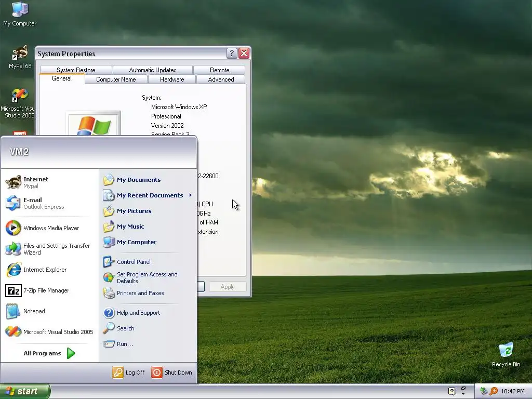The height and width of the screenshot is (399, 532).
Task: Click the System Properties help question button
Action: pyautogui.click(x=232, y=54)
